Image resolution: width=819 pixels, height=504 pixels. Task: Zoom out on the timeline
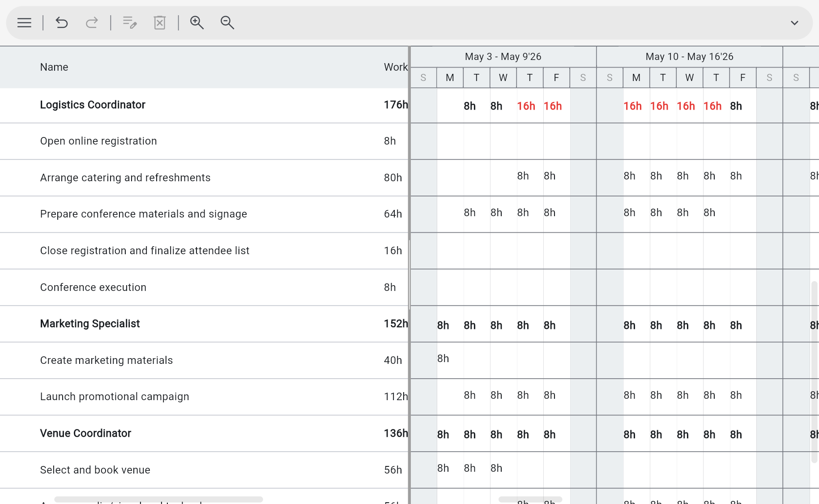click(x=227, y=22)
